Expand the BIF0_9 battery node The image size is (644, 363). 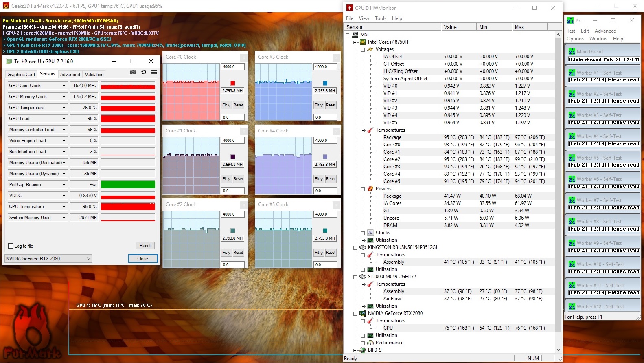(x=355, y=350)
